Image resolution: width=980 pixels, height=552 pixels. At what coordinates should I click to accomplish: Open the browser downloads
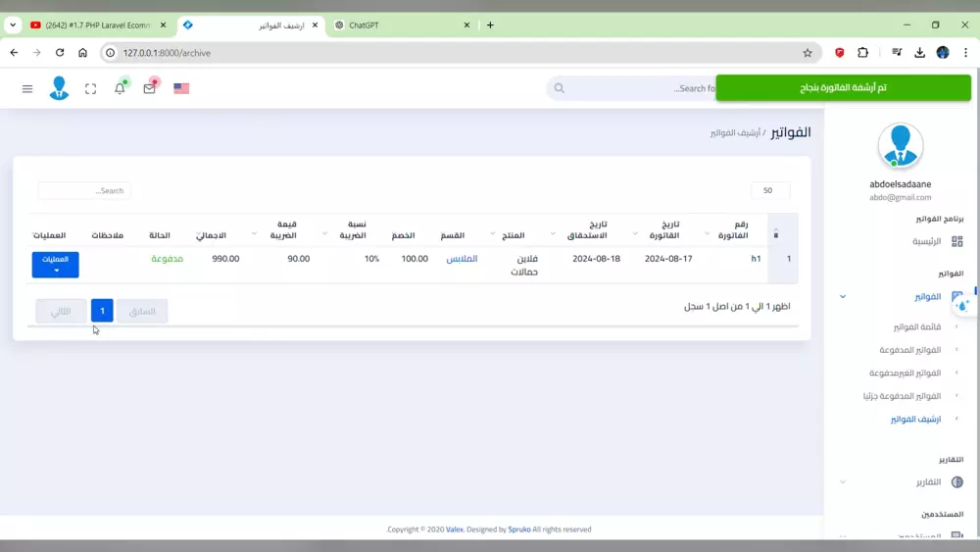click(x=919, y=53)
